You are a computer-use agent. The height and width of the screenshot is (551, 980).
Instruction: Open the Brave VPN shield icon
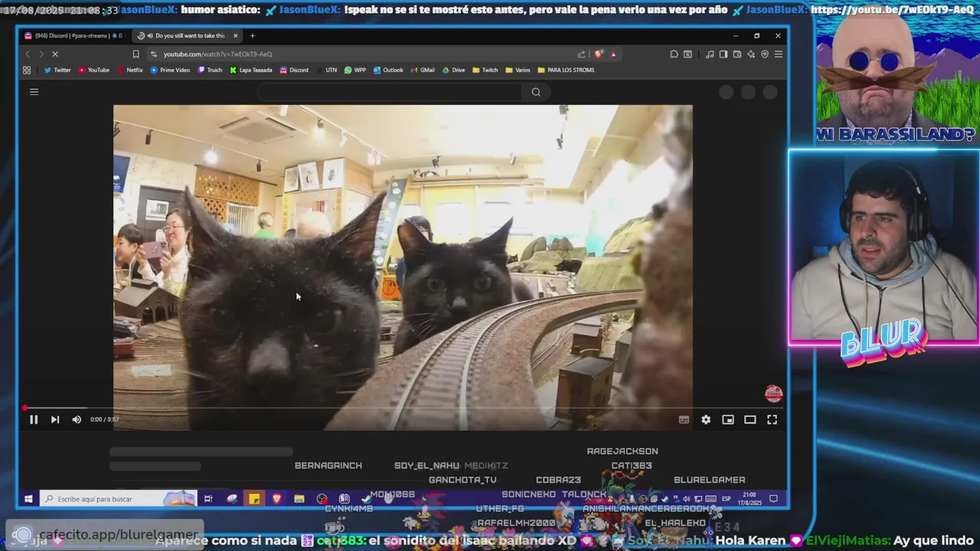pos(765,54)
